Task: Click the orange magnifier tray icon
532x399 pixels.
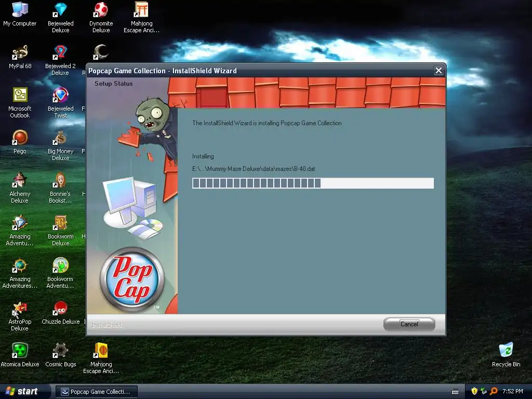Action: click(x=494, y=391)
